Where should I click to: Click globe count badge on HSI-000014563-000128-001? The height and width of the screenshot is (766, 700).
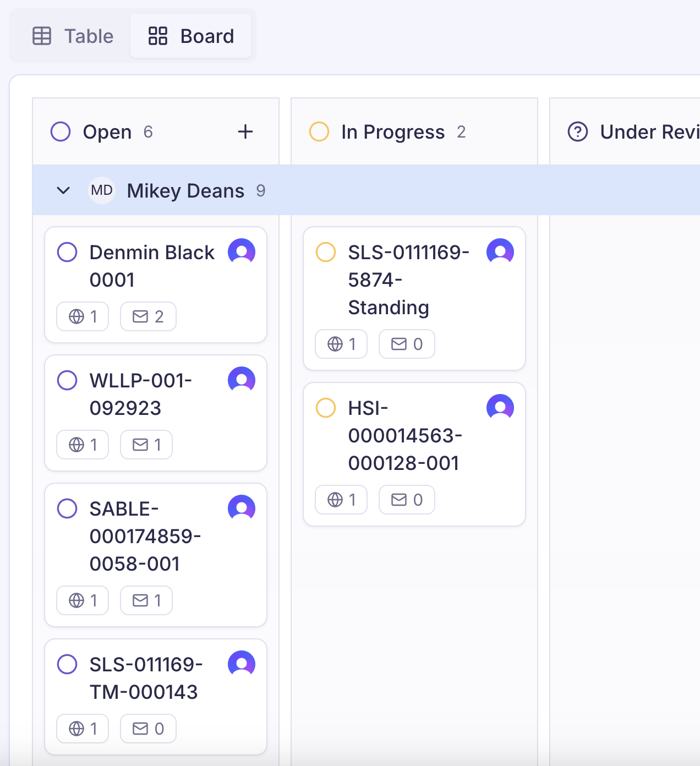341,500
